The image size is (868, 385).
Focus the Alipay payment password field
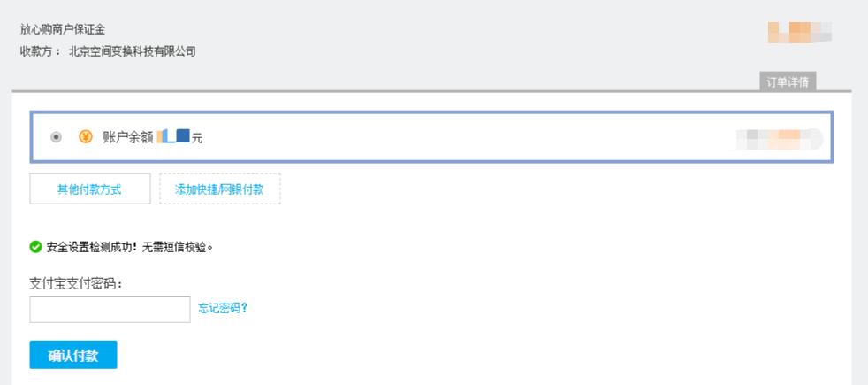pyautogui.click(x=110, y=309)
